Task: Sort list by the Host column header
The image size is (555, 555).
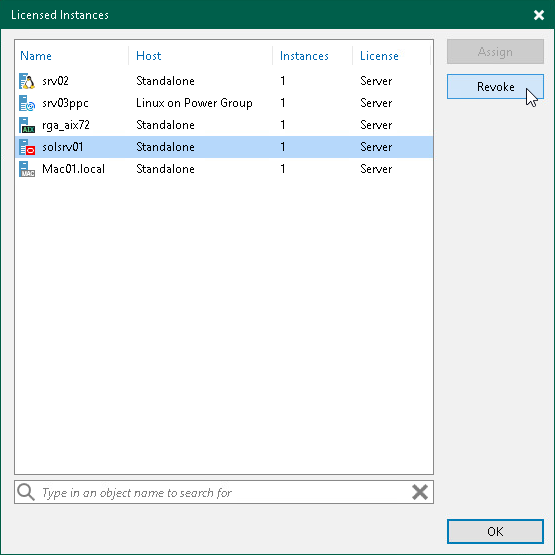Action: point(149,56)
